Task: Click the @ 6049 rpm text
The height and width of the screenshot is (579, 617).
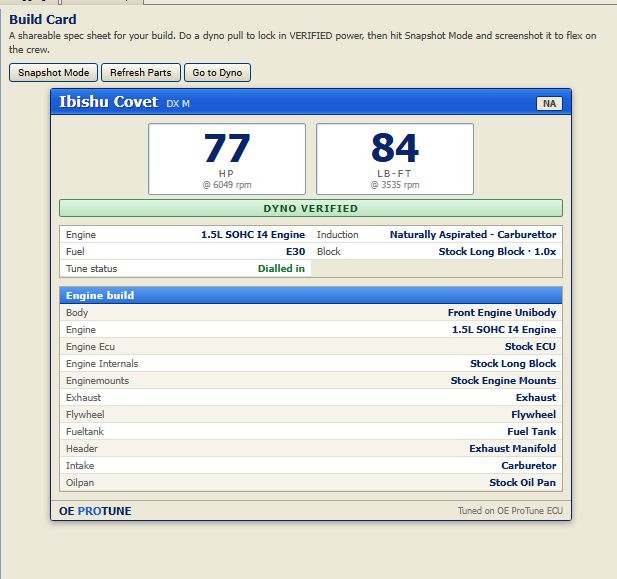Action: [227, 185]
